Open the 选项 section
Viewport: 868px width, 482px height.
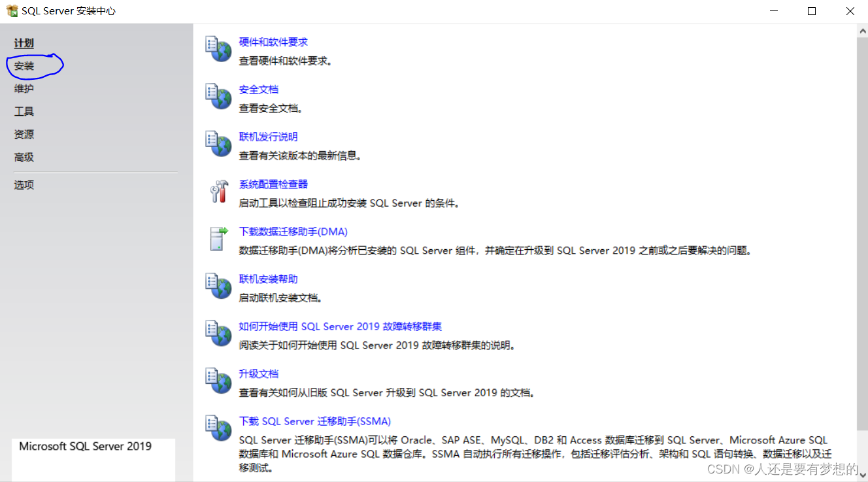(24, 184)
